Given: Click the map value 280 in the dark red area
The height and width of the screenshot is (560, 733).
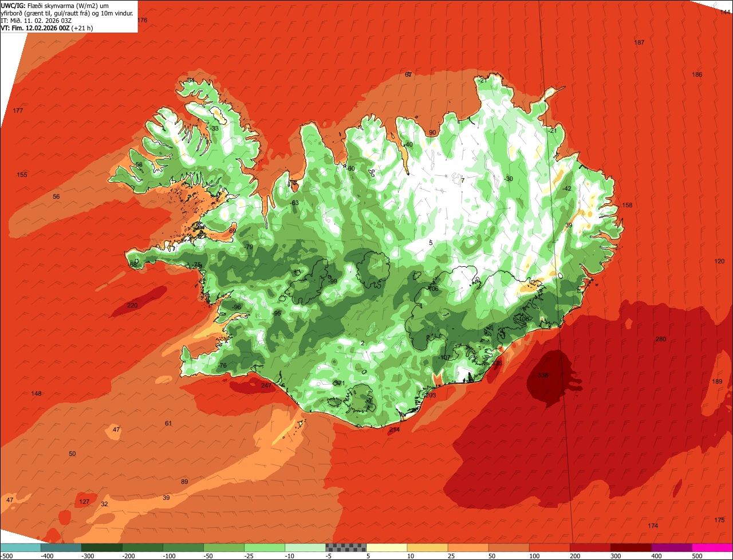Looking at the screenshot, I should tap(661, 339).
